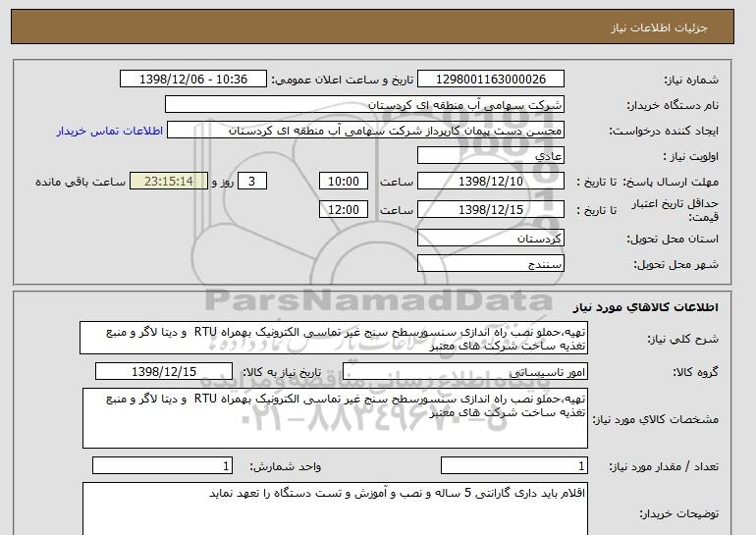Click the label ایجاد کننده درخواست
Screen dimensions: 756x535
click(664, 131)
